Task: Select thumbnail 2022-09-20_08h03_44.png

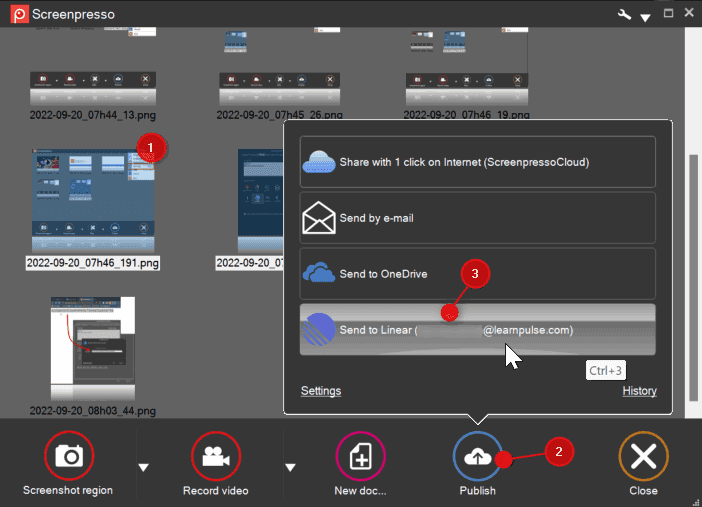Action: coord(93,350)
